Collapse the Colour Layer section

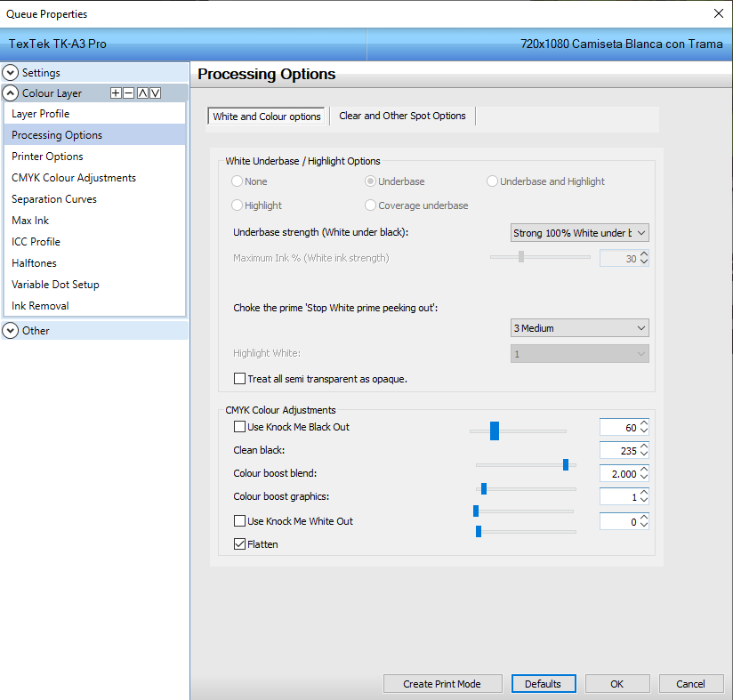pos(11,93)
